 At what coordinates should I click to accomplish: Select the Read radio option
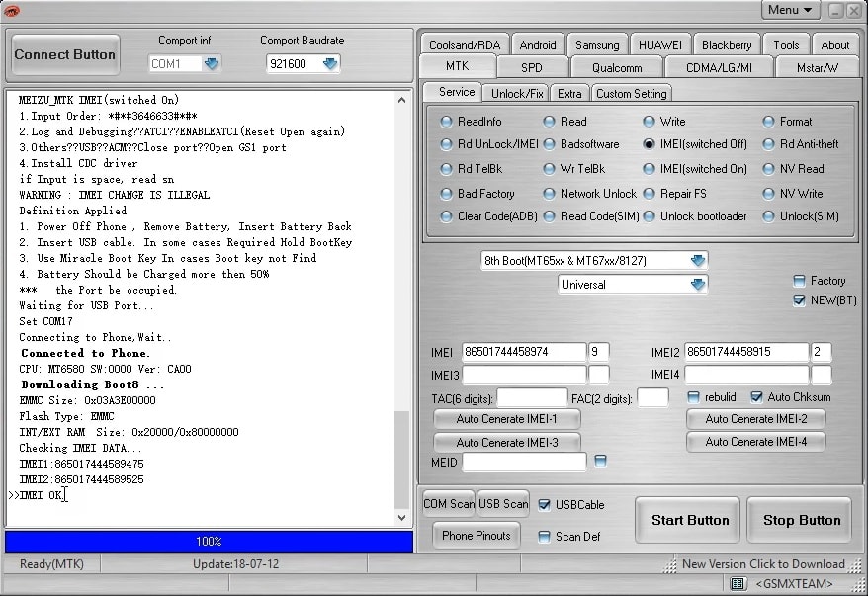[x=565, y=122]
